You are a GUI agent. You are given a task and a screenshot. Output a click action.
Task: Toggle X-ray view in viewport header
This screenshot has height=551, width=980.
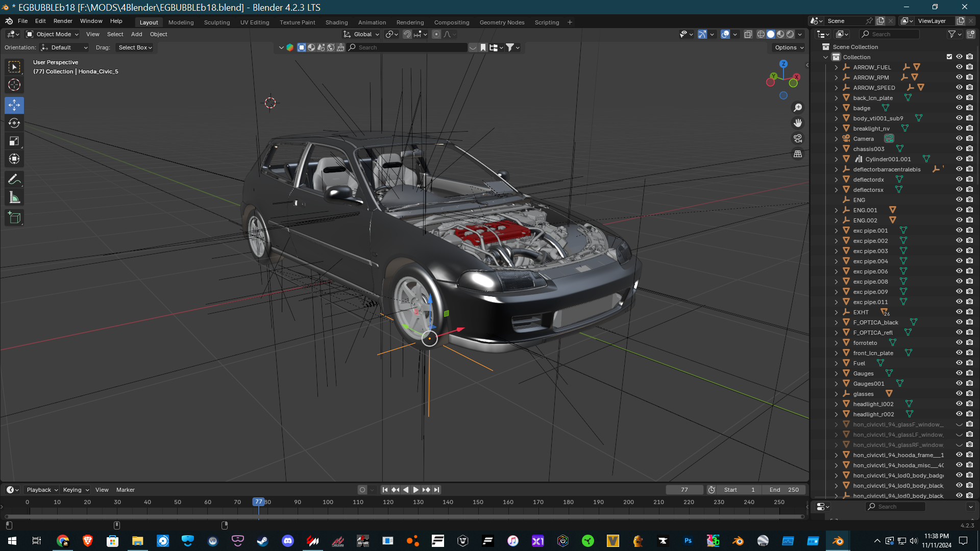[x=748, y=34]
